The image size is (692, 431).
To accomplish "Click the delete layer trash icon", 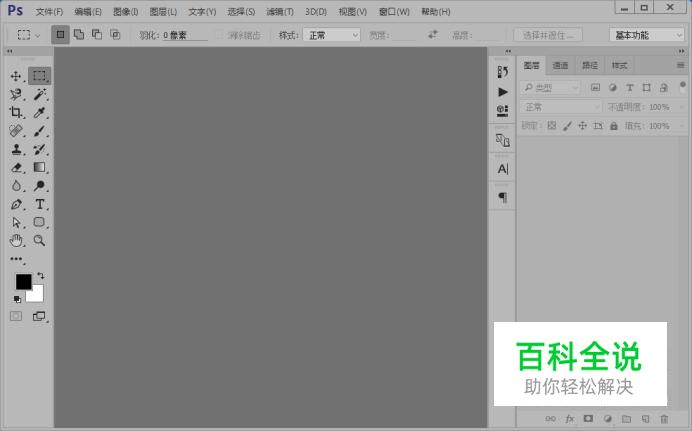I will pos(664,419).
